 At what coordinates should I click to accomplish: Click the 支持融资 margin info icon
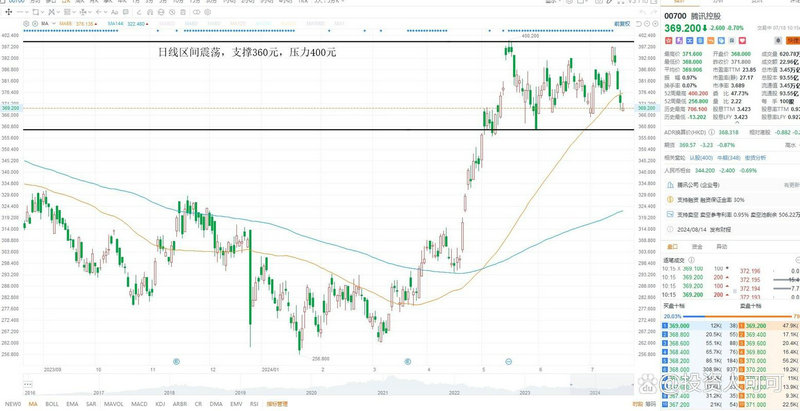(x=667, y=200)
